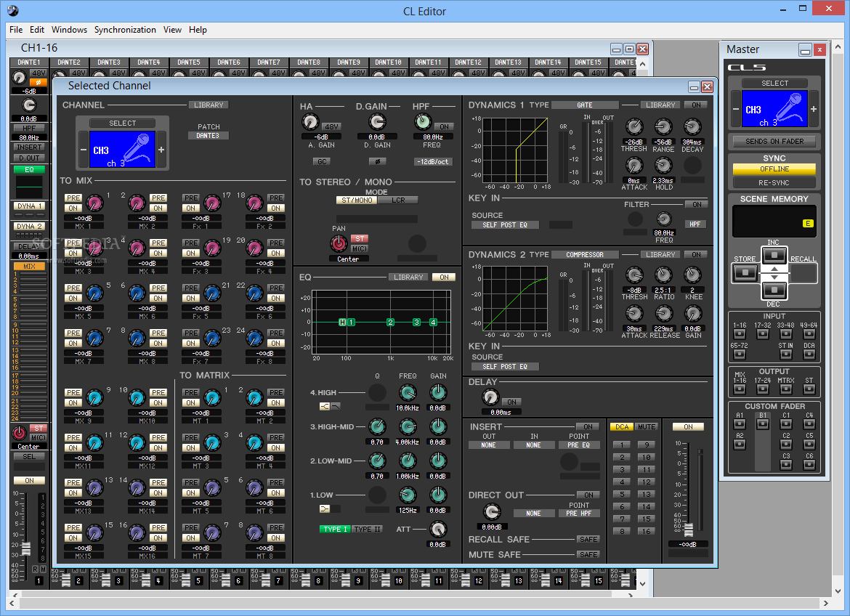
Task: Toggle the DELAY ON button
Action: click(511, 402)
